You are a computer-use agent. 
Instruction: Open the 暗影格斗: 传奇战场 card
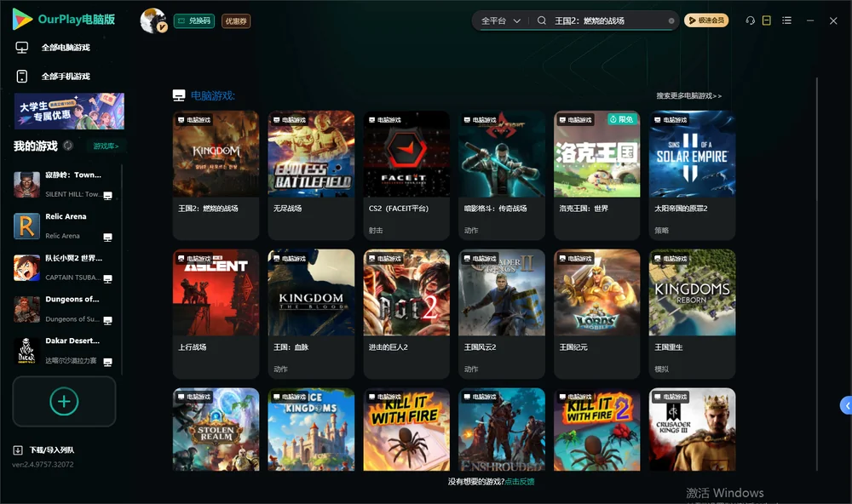[502, 175]
